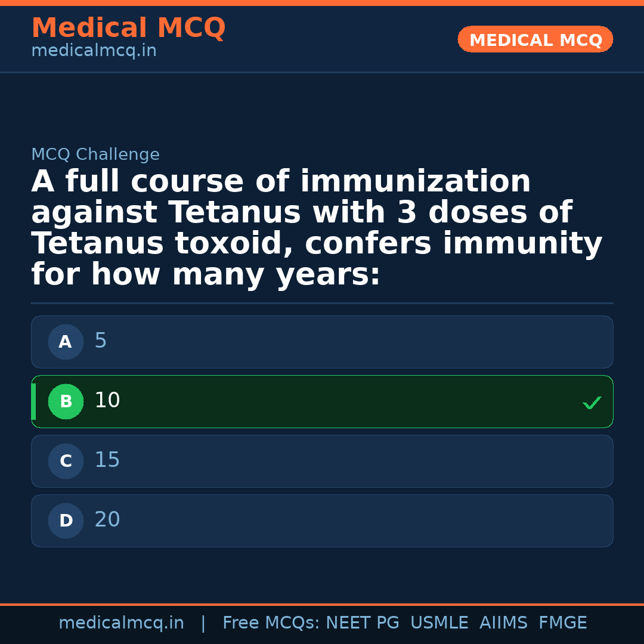The height and width of the screenshot is (644, 644).
Task: Select answer option 15
Action: point(322,462)
